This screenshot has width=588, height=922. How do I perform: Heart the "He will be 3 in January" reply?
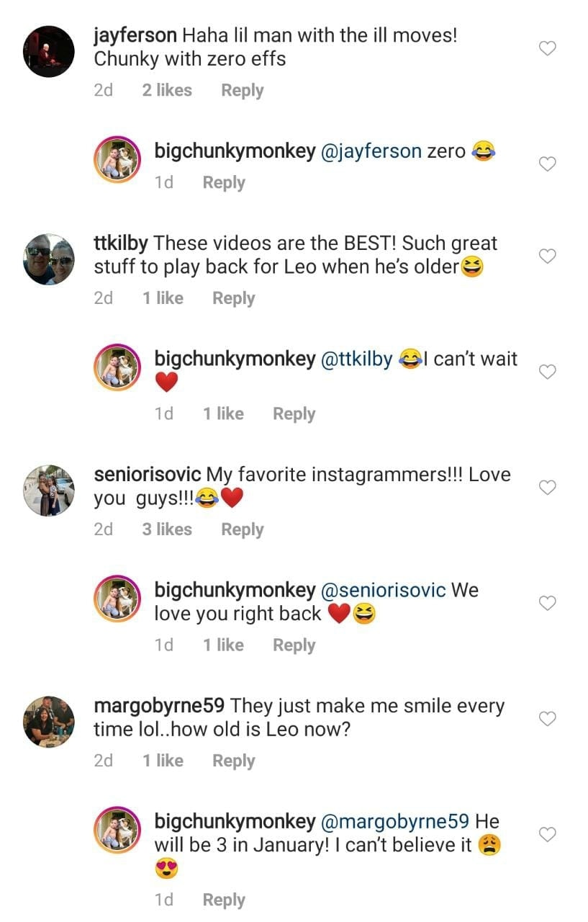coord(548,834)
